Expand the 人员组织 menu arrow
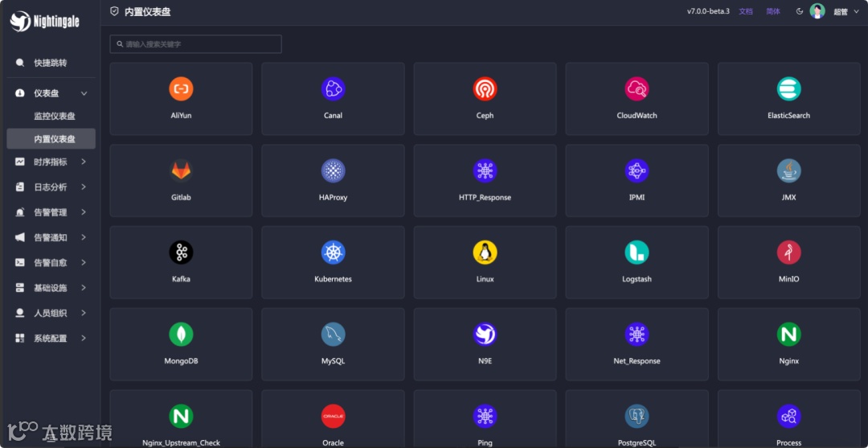 click(x=84, y=313)
